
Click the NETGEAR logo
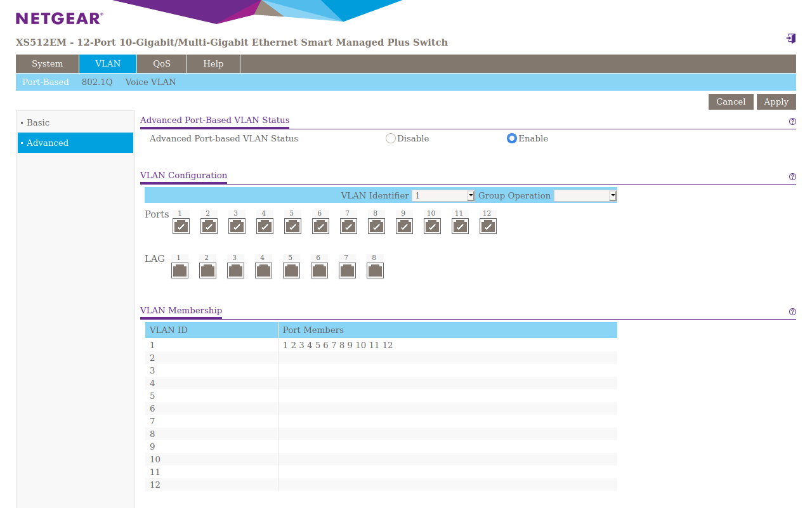(59, 18)
